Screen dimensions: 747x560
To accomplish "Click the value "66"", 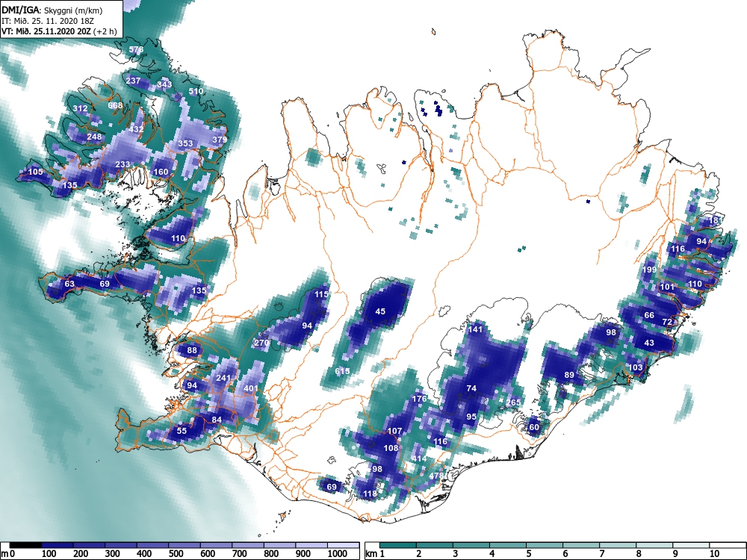I will pos(649,315).
